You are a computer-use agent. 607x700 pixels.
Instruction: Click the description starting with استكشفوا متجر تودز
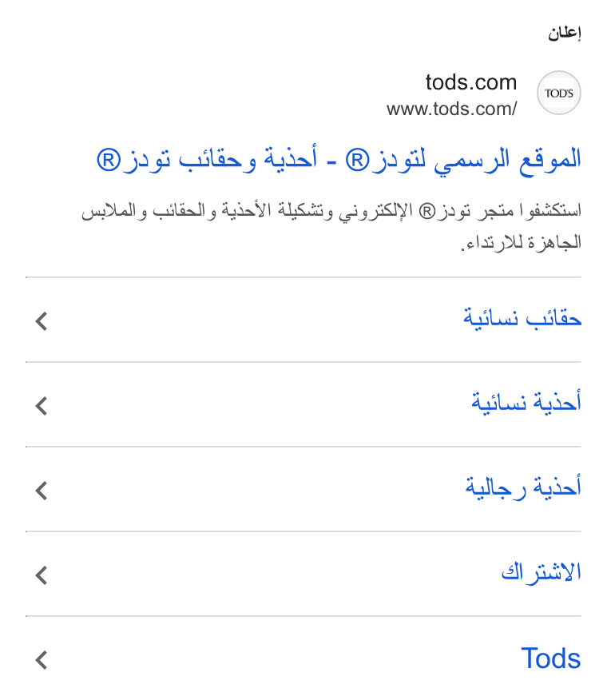[331, 226]
